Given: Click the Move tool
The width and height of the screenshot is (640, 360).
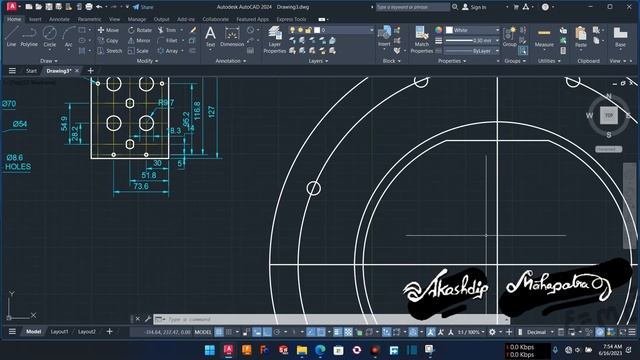Looking at the screenshot, I should pyautogui.click(x=108, y=30).
